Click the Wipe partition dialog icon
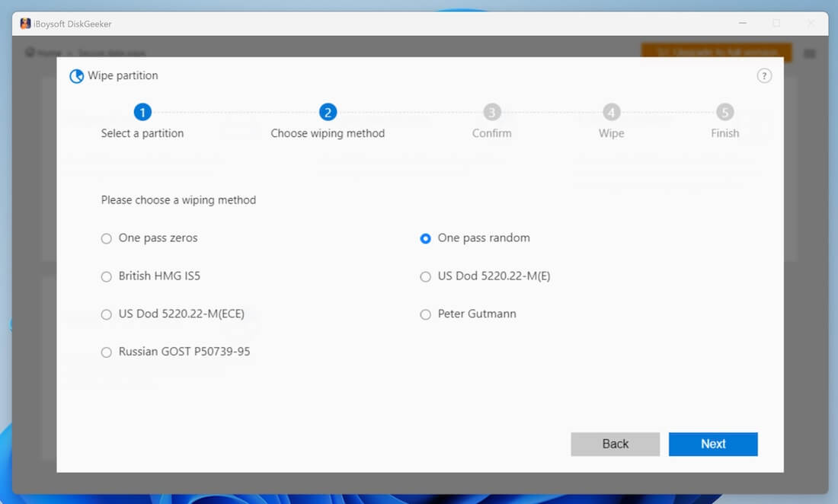838x504 pixels. tap(76, 76)
